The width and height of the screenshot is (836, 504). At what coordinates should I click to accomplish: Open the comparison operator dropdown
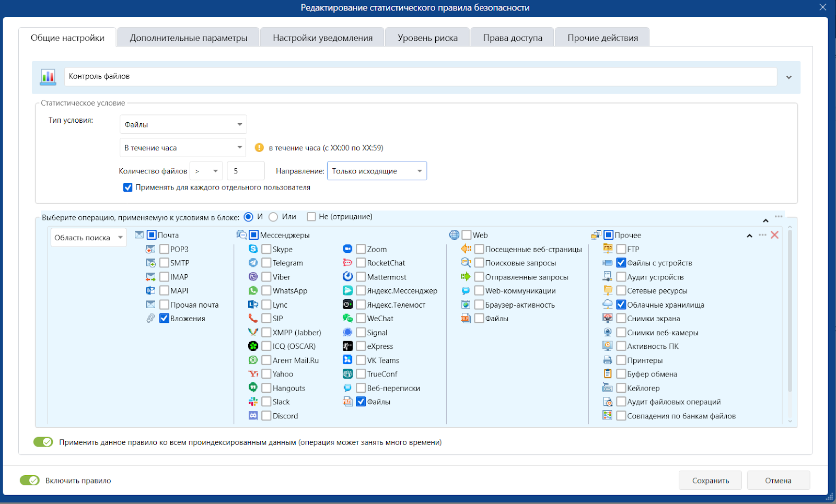206,171
